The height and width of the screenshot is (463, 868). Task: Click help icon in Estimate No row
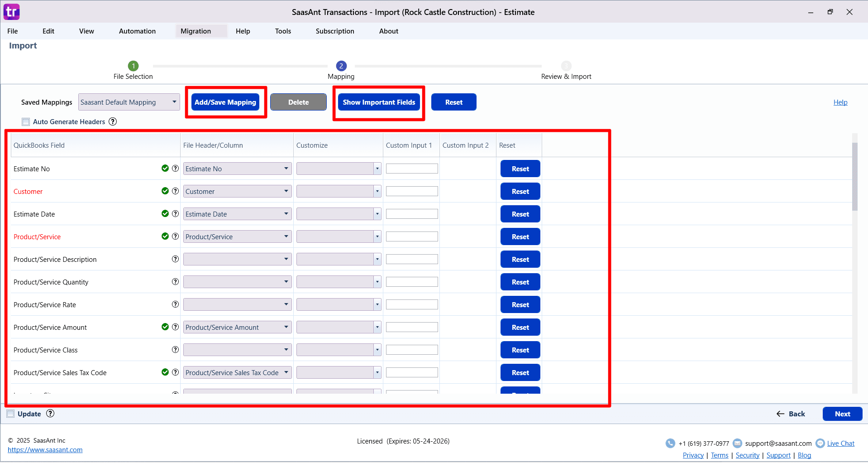(175, 169)
